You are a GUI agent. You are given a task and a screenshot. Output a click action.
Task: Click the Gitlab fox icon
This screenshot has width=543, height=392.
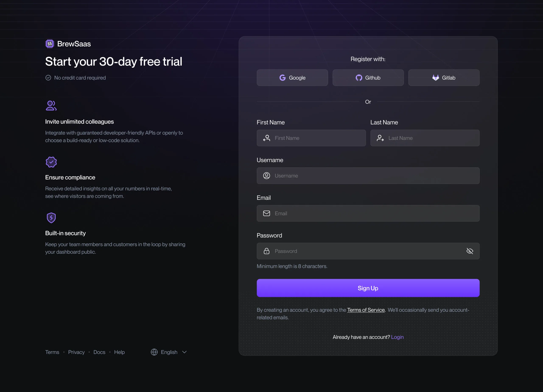[435, 78]
